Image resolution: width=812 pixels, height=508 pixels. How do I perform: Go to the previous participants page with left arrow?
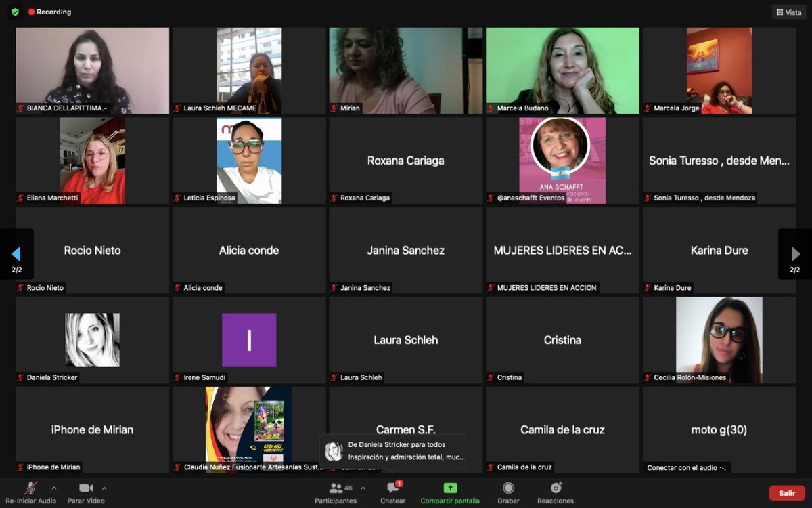click(17, 254)
